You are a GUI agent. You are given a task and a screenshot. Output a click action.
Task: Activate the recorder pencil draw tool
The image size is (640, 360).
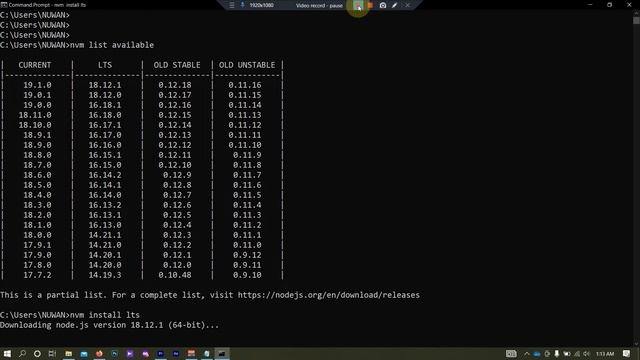394,5
